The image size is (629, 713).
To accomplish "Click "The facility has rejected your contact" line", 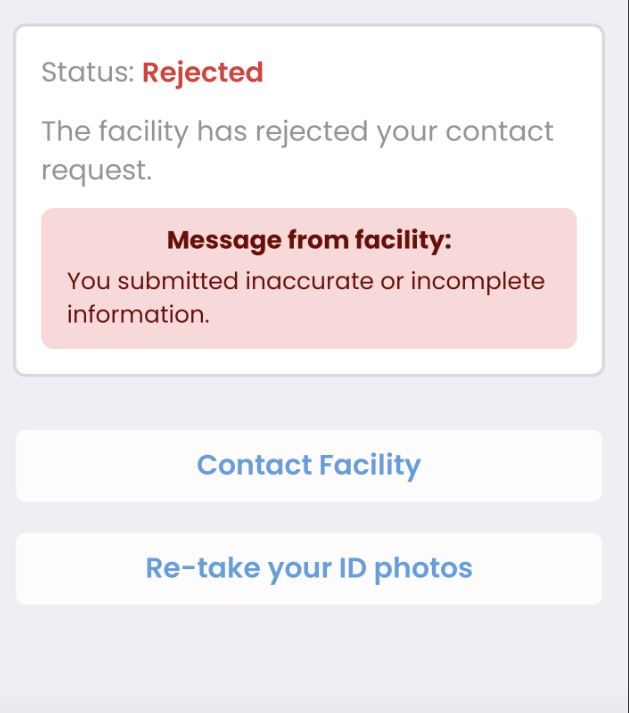I will click(297, 132).
